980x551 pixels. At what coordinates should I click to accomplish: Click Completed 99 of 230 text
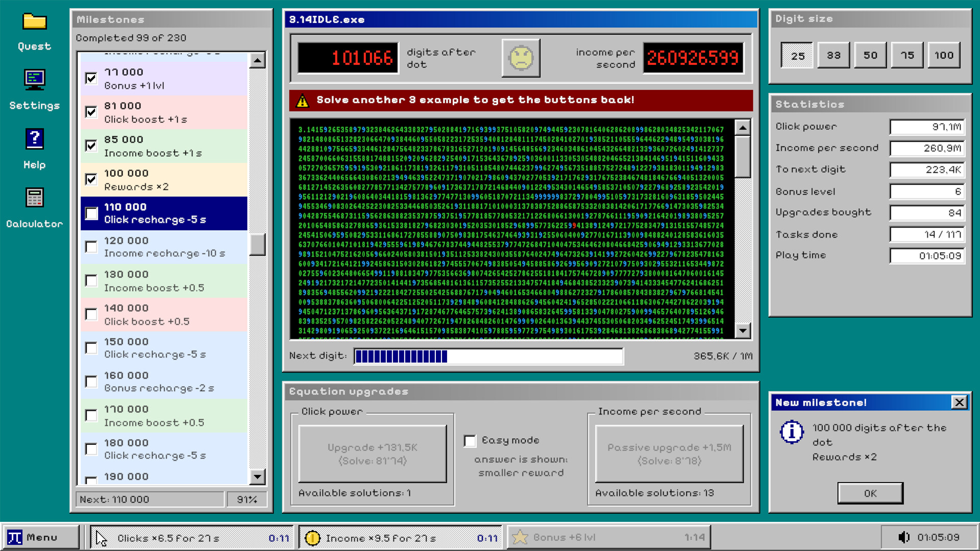(x=131, y=38)
